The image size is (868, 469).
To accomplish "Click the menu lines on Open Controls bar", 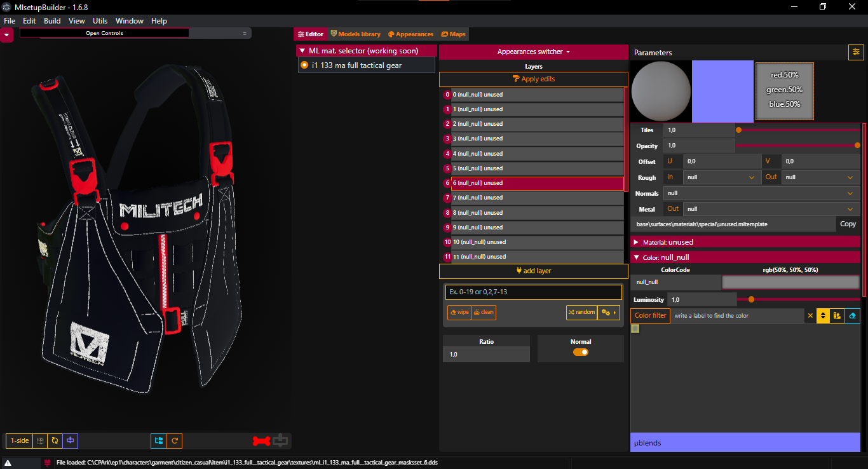I will pyautogui.click(x=245, y=33).
